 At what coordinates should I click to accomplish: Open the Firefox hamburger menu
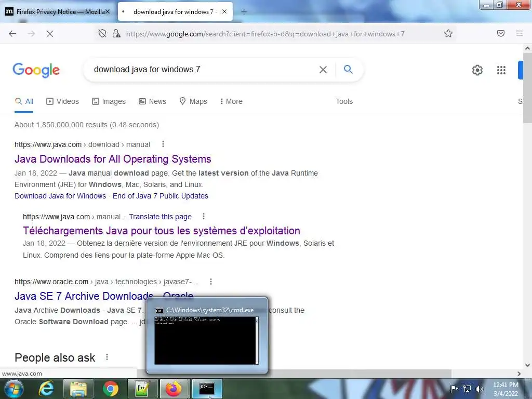[x=519, y=33]
